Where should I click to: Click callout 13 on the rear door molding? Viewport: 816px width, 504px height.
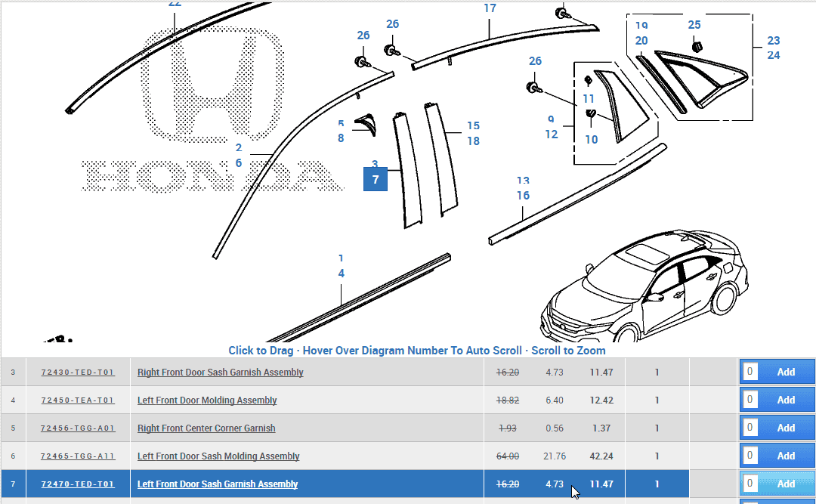point(522,181)
